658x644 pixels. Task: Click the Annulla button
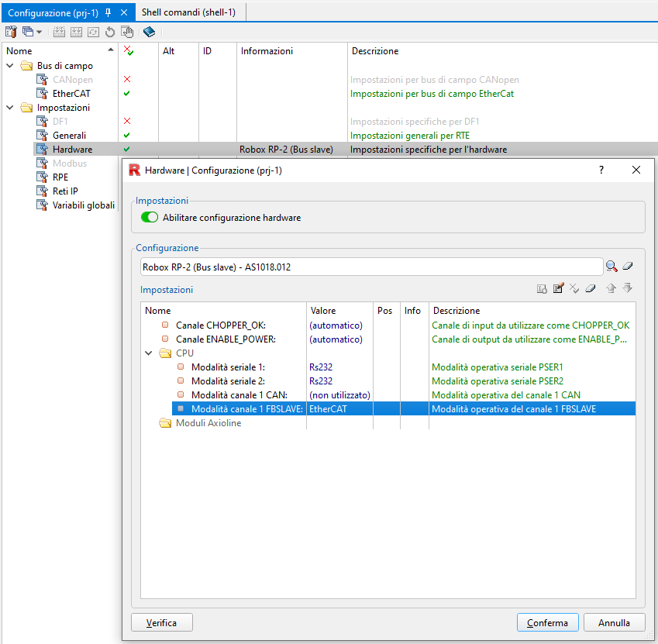tap(615, 622)
